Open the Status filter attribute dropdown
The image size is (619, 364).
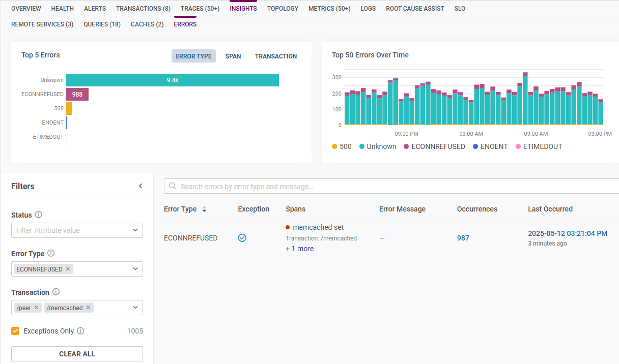77,230
